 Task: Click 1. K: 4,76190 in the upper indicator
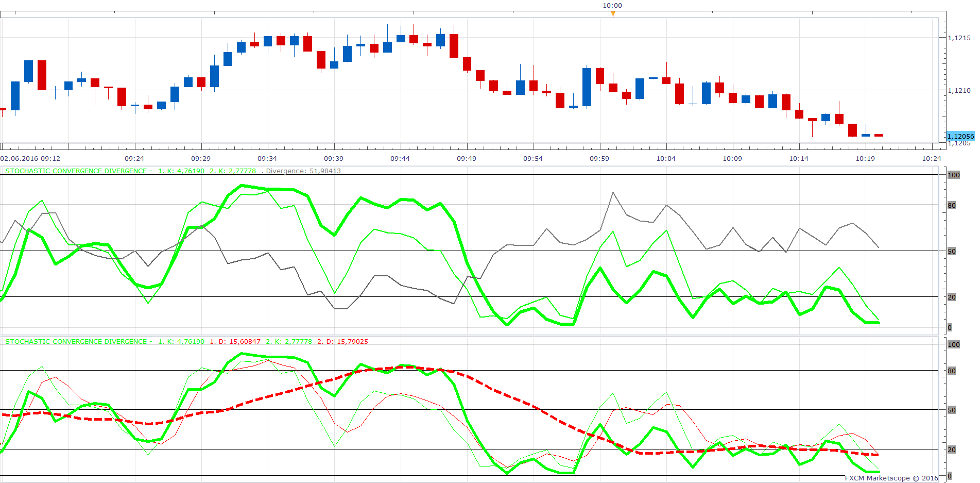pyautogui.click(x=181, y=171)
